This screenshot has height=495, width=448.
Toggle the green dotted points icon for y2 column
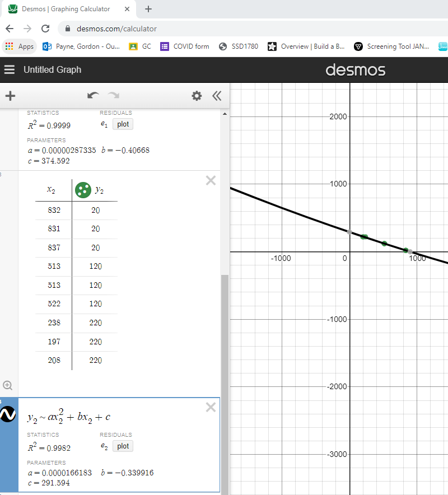tap(83, 190)
